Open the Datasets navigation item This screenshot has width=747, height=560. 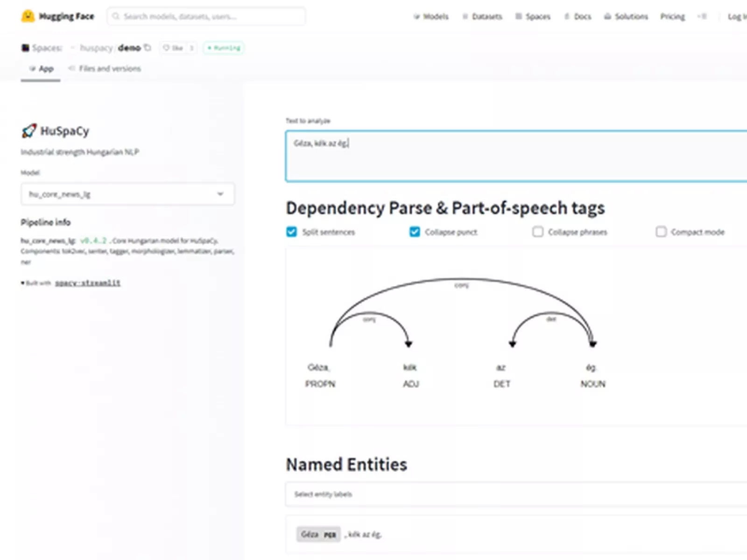click(x=482, y=16)
